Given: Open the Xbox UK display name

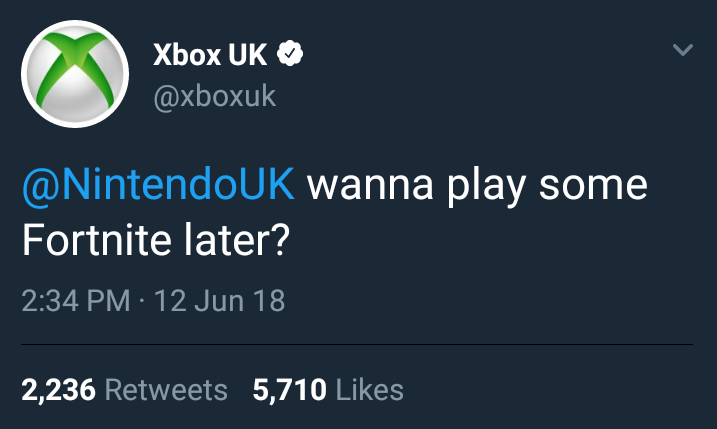Looking at the screenshot, I should point(210,55).
